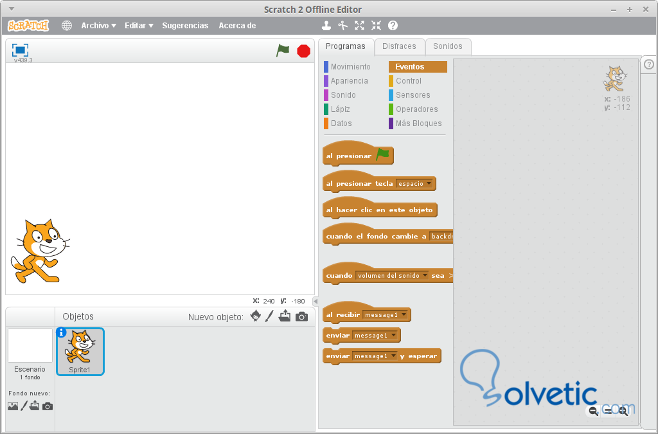The width and height of the screenshot is (658, 434).
Task: Switch to the Programas tab
Action: (x=346, y=46)
